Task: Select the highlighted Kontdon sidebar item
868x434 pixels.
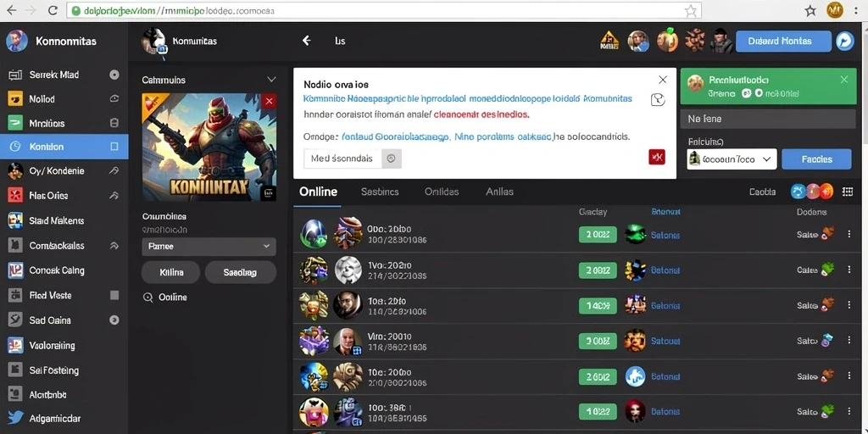Action: 64,147
